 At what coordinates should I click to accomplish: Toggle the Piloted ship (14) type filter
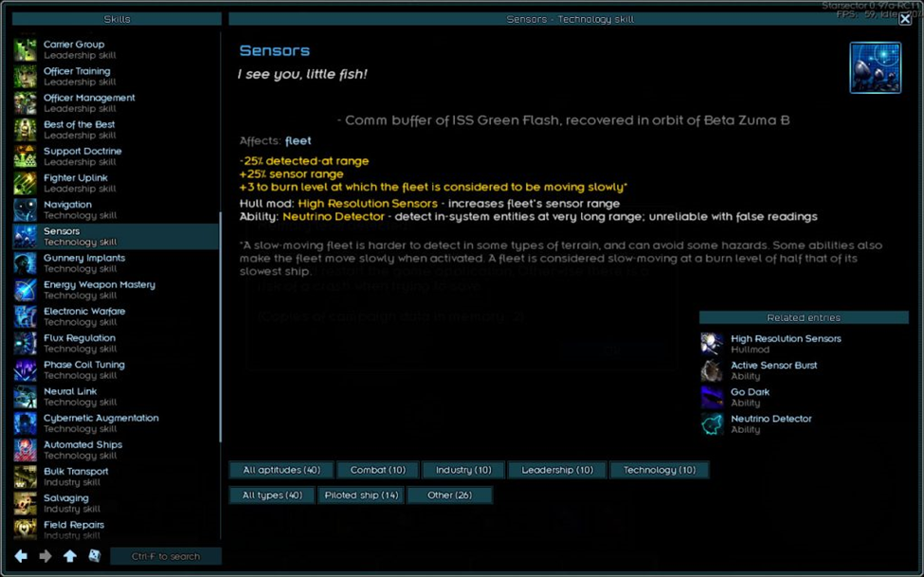(x=364, y=495)
